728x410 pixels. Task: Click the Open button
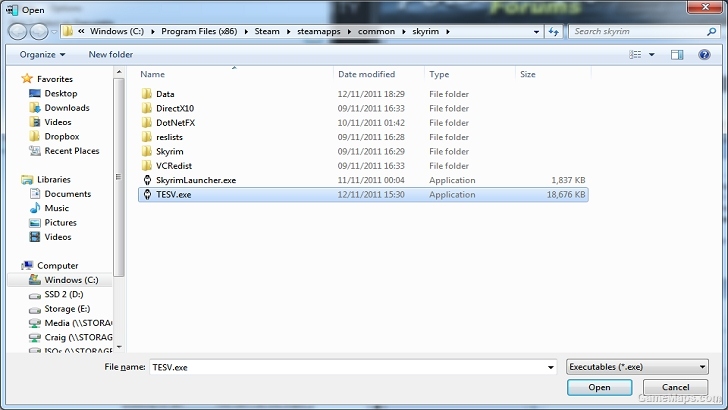[x=599, y=387]
